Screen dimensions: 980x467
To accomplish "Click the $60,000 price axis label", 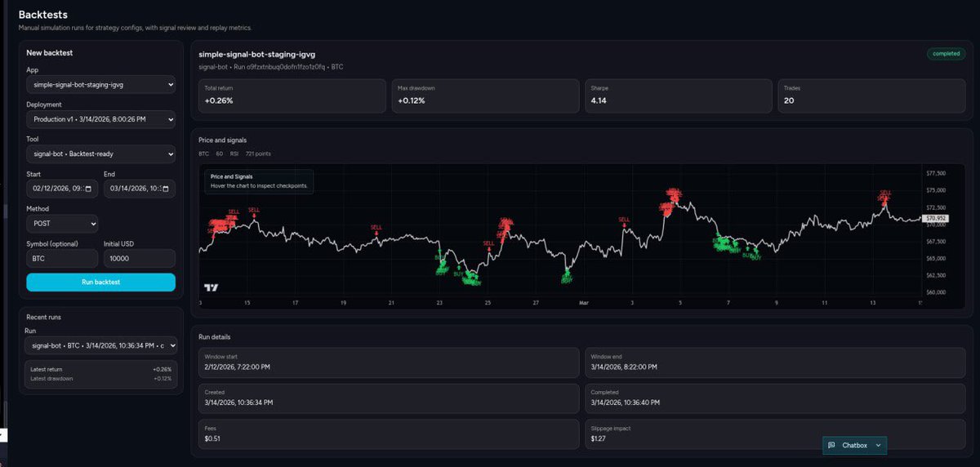I will click(x=935, y=291).
